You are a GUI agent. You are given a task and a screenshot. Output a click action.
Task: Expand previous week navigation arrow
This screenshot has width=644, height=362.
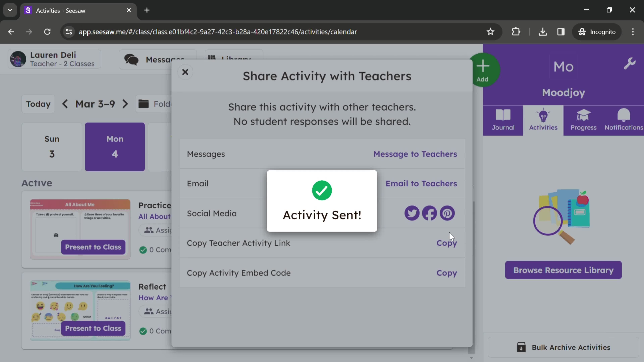pyautogui.click(x=65, y=104)
